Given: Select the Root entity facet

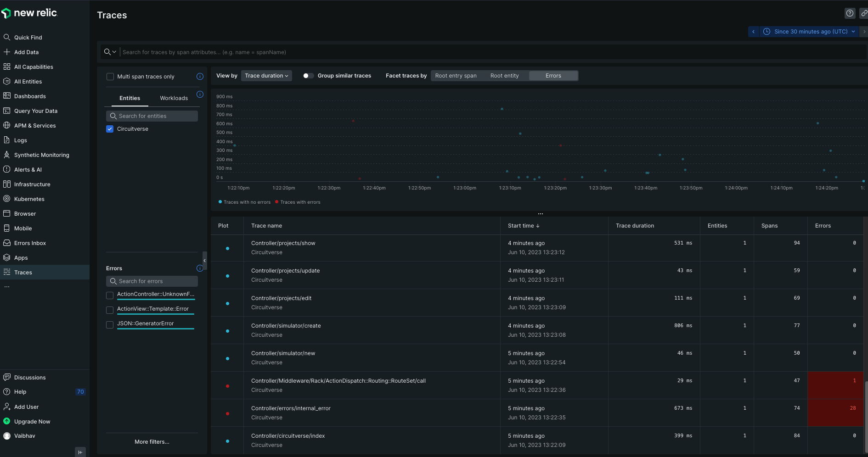Looking at the screenshot, I should tap(505, 75).
